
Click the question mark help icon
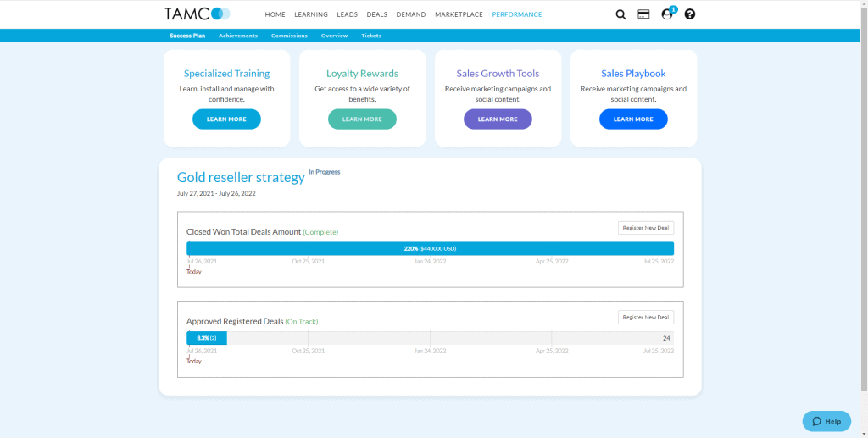(690, 14)
